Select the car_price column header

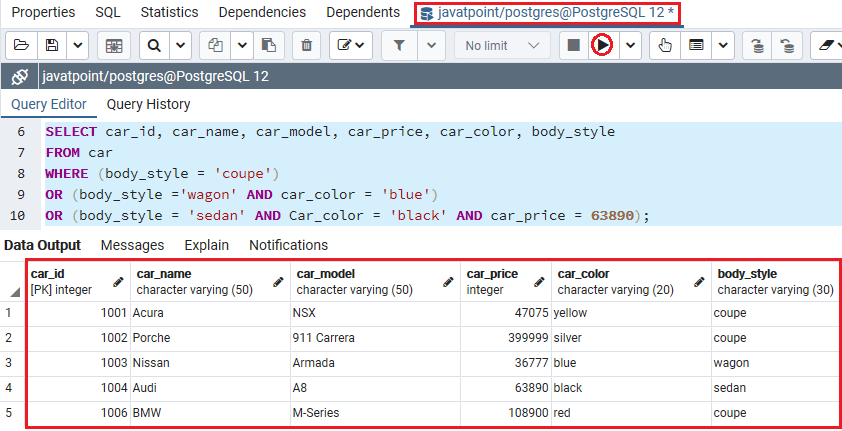(x=506, y=282)
